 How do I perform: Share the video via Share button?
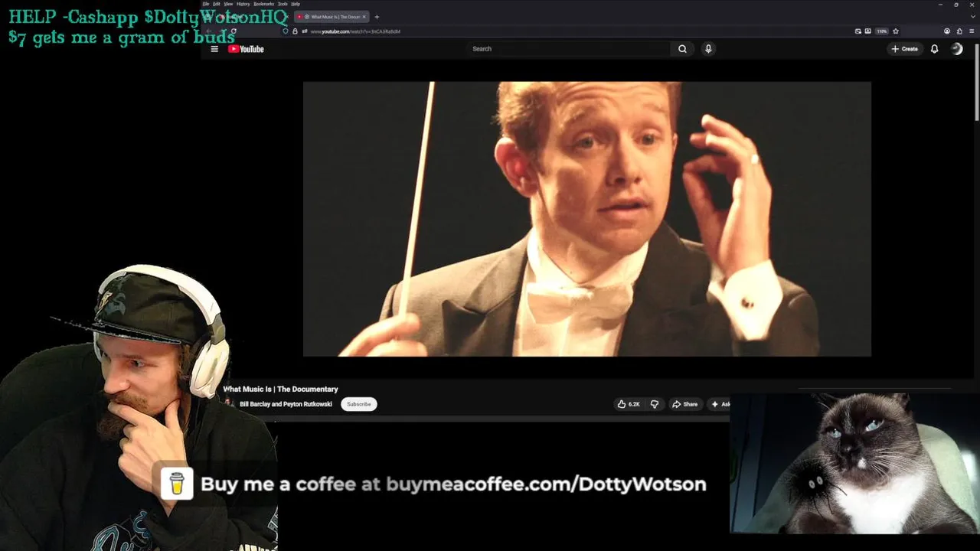[x=684, y=404]
